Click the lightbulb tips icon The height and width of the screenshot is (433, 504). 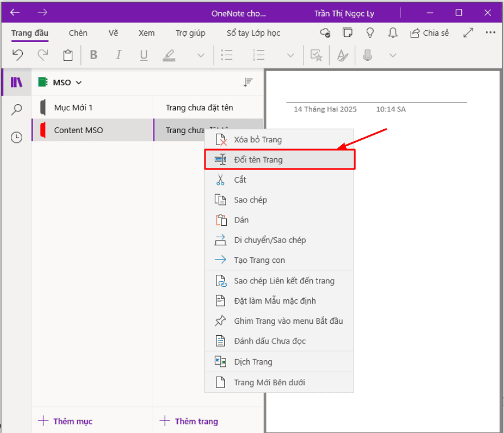tap(370, 32)
